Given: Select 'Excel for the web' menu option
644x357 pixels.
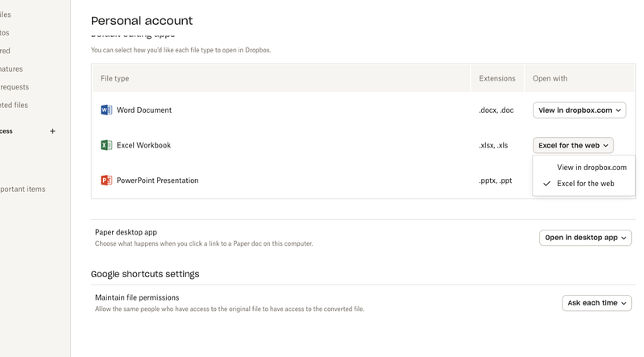Looking at the screenshot, I should [585, 184].
